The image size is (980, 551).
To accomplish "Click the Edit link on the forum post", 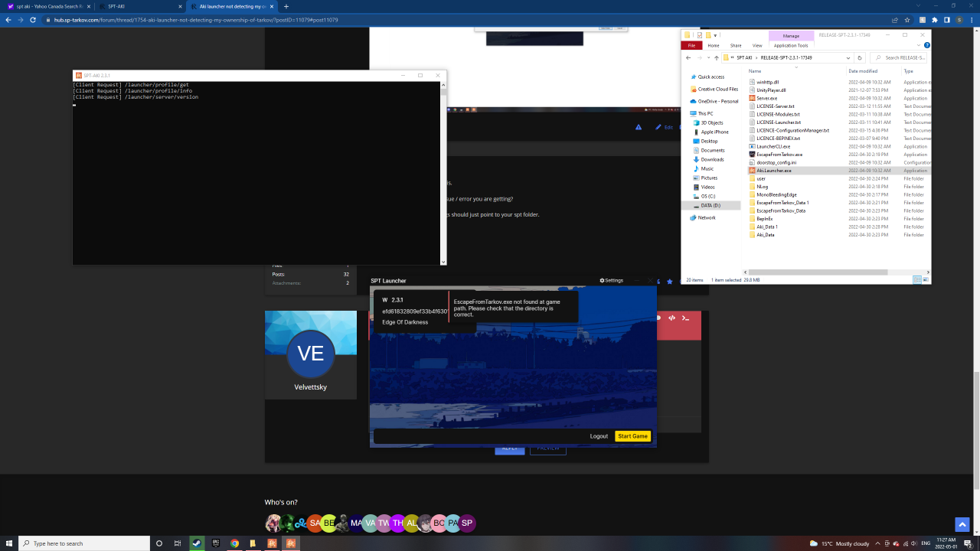I will pos(664,127).
